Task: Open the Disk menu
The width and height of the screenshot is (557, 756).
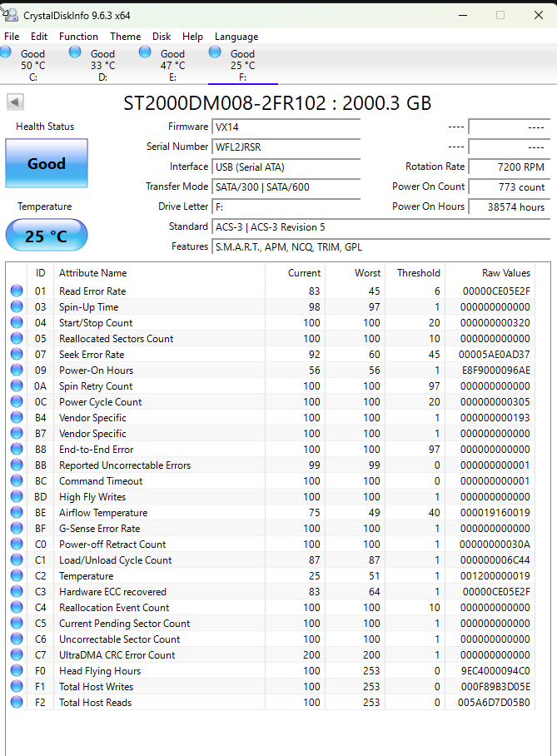Action: click(162, 37)
